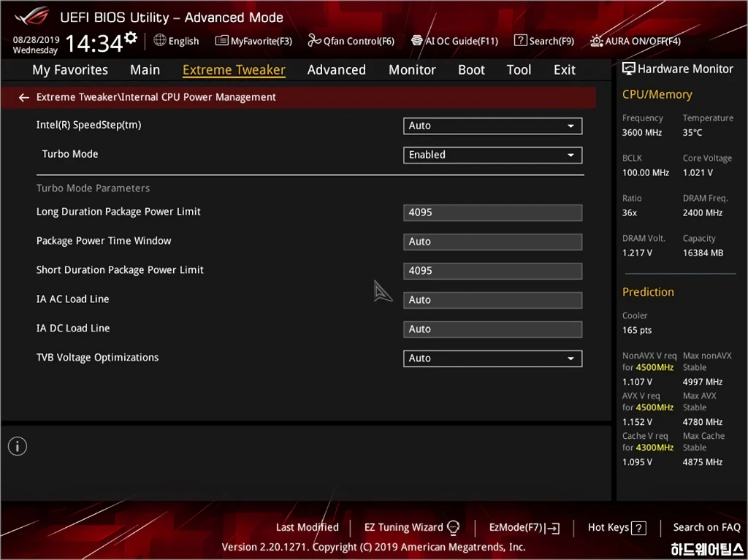
Task: Click Last Modified
Action: [x=308, y=528]
